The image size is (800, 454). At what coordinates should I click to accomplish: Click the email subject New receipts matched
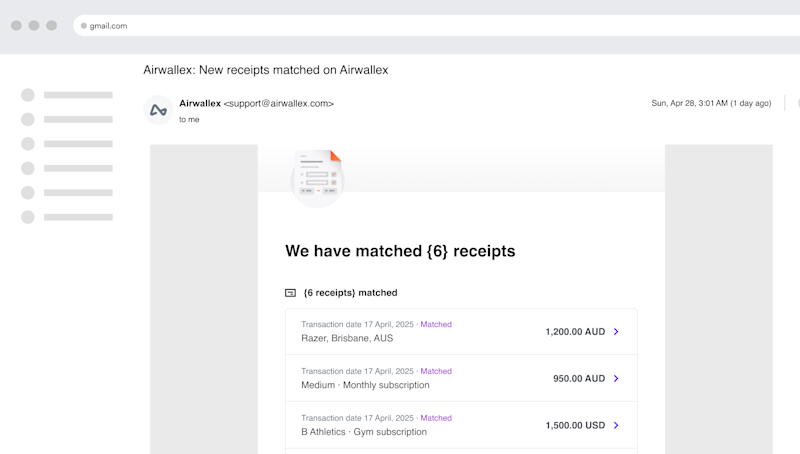click(x=266, y=70)
